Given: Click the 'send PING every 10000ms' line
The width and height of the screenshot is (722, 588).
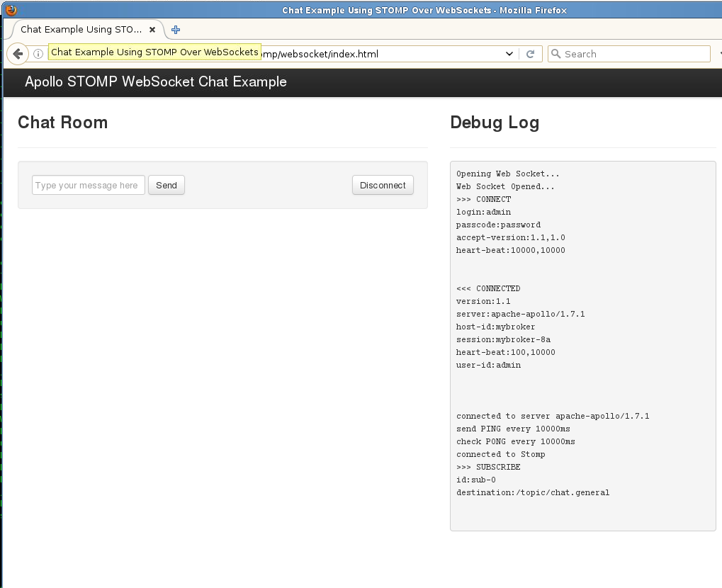Looking at the screenshot, I should [x=513, y=429].
